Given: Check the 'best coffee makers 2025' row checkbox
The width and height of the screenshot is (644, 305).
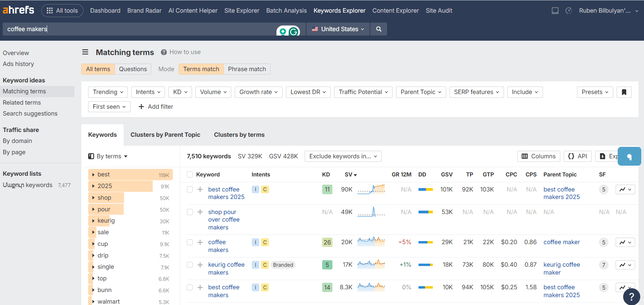Looking at the screenshot, I should (x=190, y=189).
